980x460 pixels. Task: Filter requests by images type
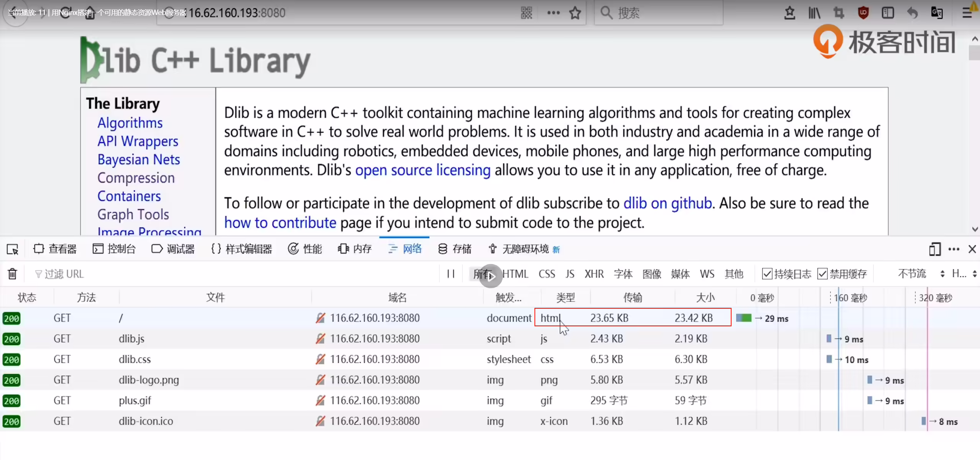tap(652, 274)
